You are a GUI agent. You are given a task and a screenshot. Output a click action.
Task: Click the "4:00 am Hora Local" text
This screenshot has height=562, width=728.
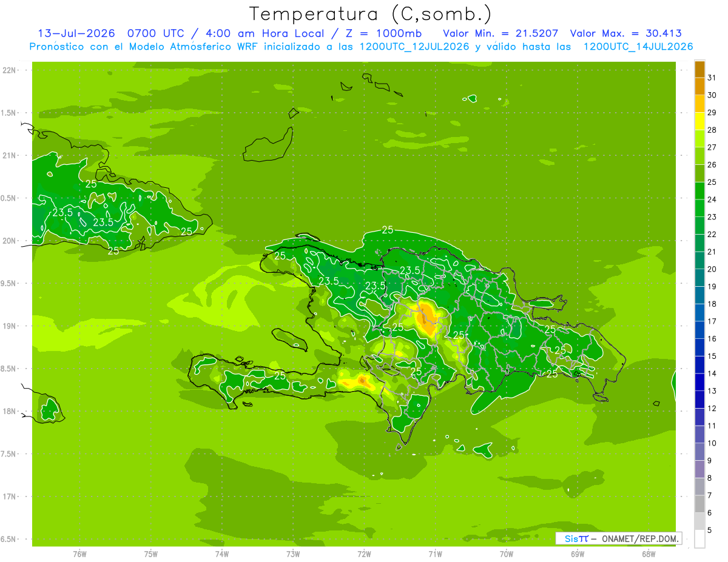[266, 33]
